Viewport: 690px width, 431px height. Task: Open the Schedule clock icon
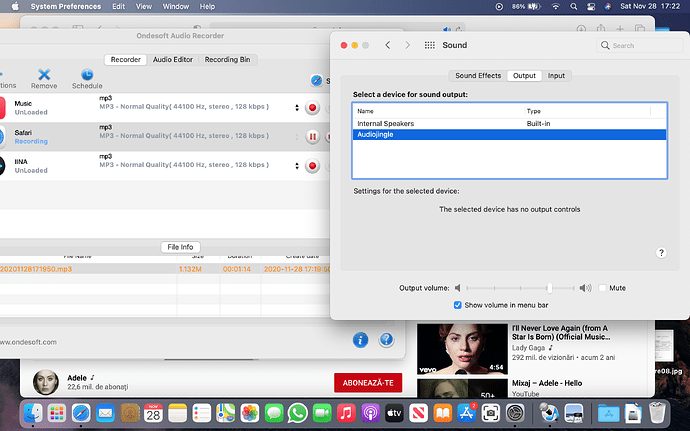click(86, 74)
